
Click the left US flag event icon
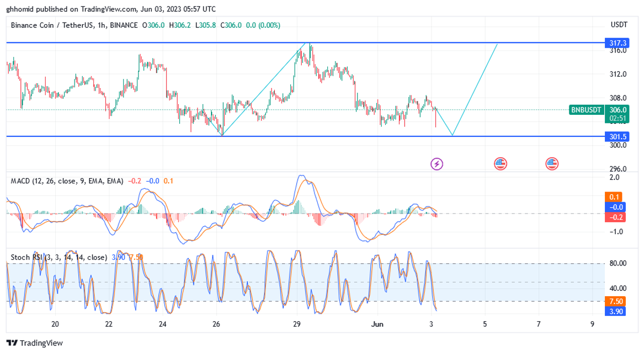click(x=500, y=164)
